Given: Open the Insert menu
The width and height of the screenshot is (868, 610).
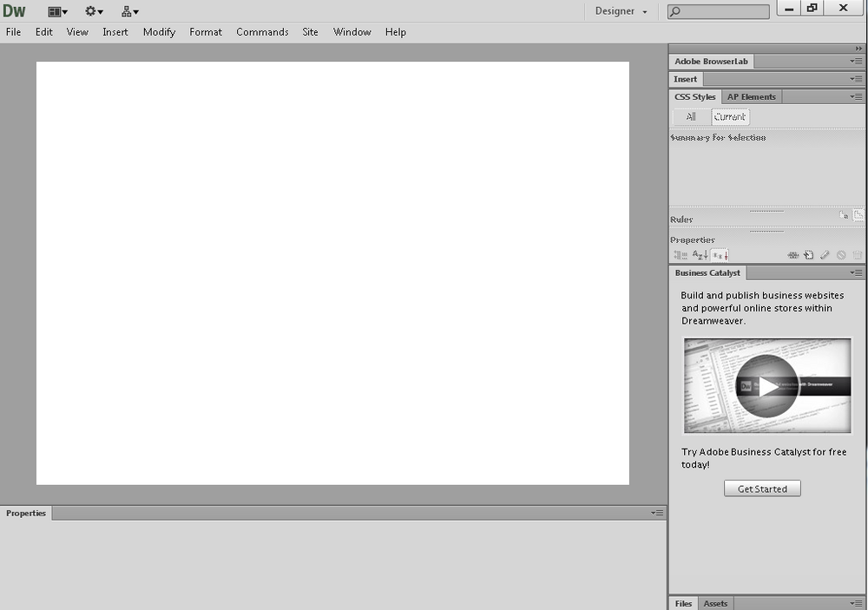Looking at the screenshot, I should pyautogui.click(x=115, y=32).
